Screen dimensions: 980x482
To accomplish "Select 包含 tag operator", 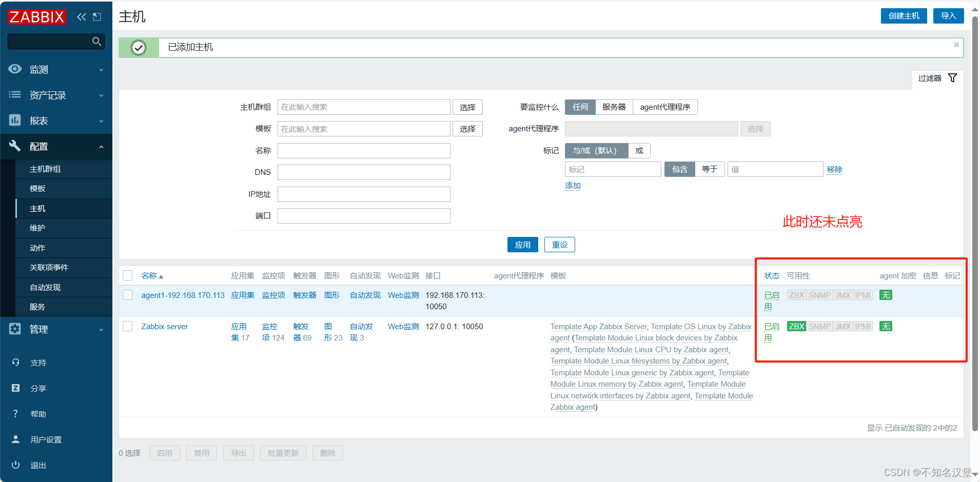I will (680, 169).
